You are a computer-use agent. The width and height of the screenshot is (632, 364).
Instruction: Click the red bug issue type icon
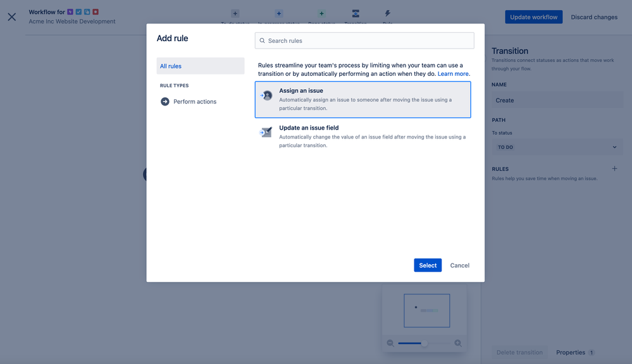[96, 12]
